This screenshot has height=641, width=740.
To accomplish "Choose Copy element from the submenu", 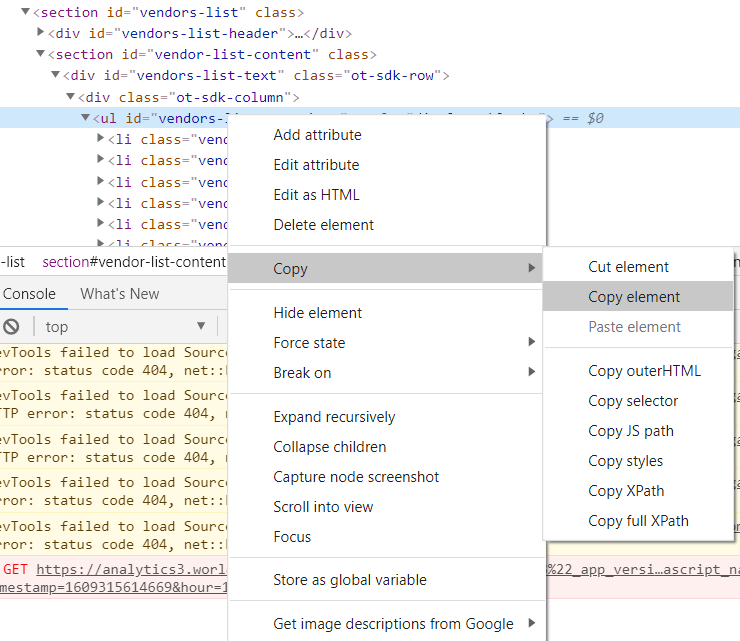I will pos(634,297).
